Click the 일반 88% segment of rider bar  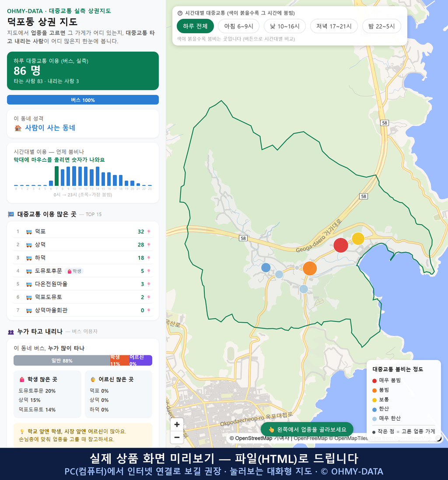62,361
